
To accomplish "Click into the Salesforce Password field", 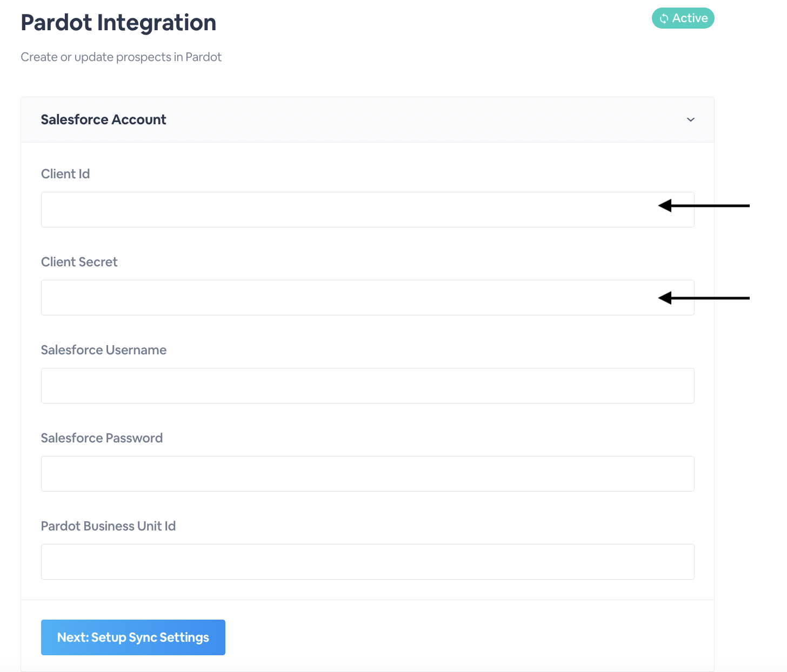I will coord(368,474).
